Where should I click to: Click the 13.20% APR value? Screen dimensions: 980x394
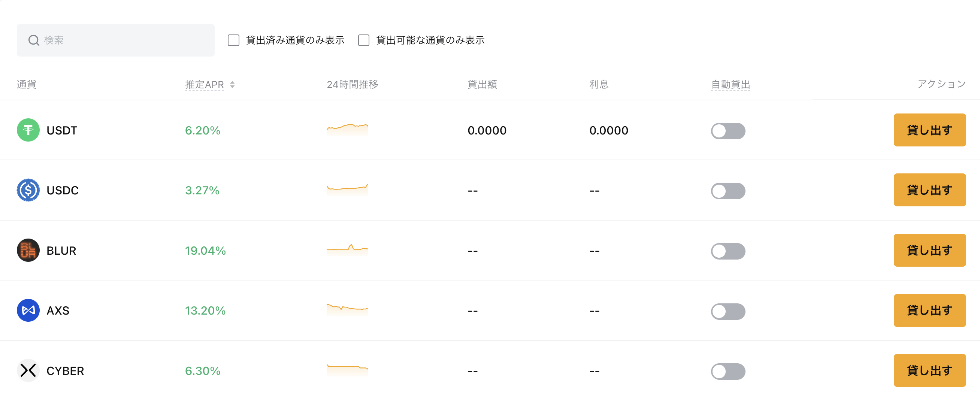coord(205,311)
